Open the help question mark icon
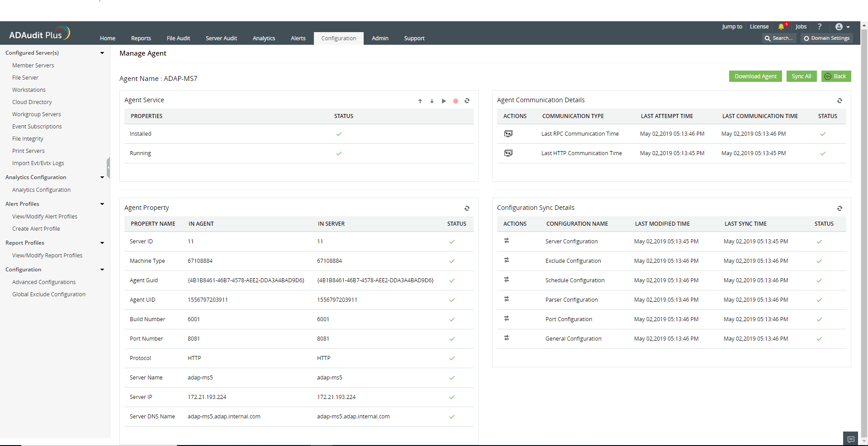This screenshot has height=446, width=868. coord(820,27)
